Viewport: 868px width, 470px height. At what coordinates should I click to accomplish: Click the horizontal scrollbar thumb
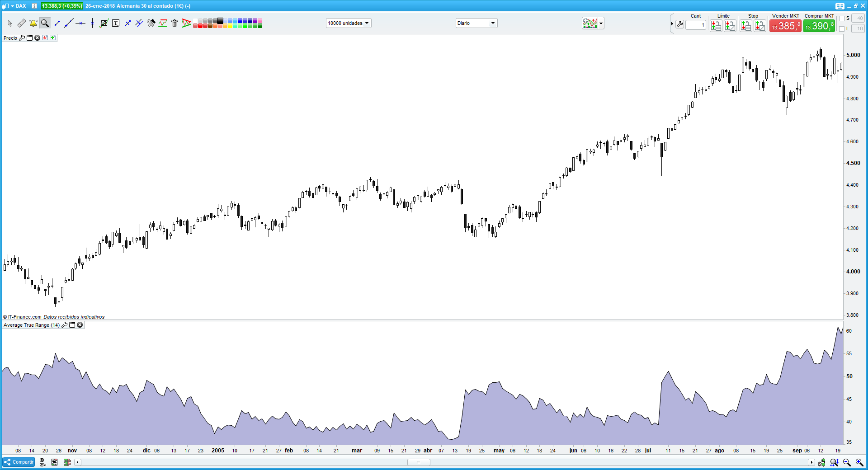[419, 462]
